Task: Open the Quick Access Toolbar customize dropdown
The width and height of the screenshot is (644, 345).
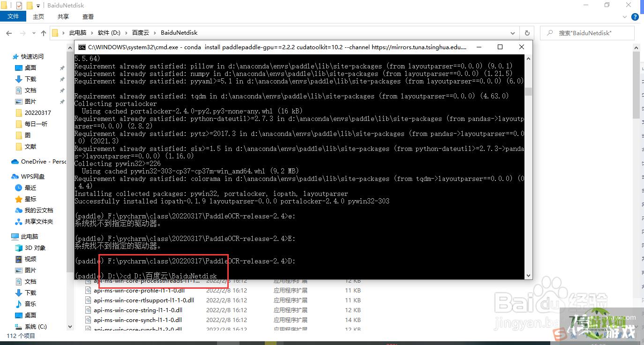Action: pos(38,6)
